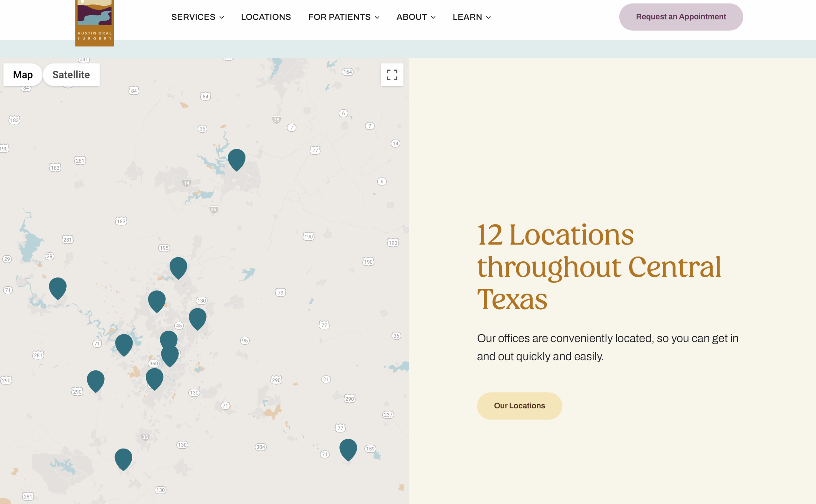Switch map to Map view
816x504 pixels.
(x=23, y=75)
